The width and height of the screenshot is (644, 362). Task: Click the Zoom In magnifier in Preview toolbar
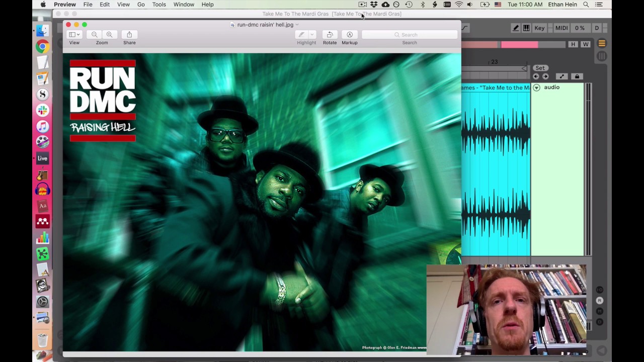(109, 34)
